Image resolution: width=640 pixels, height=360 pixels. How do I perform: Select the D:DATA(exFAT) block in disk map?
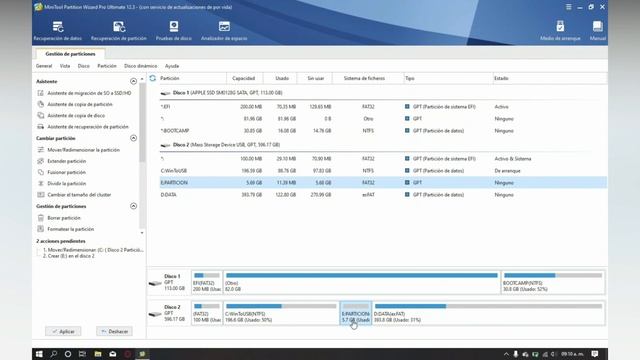[x=489, y=313]
